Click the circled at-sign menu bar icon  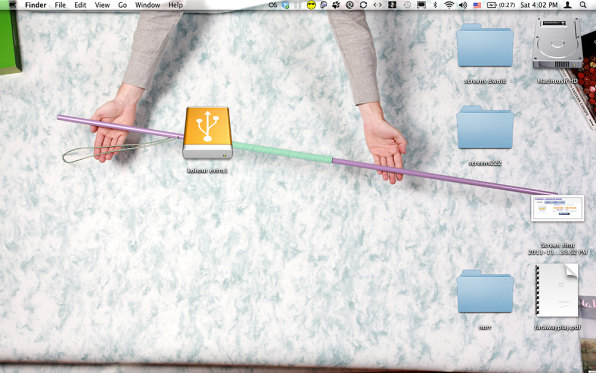[x=350, y=5]
